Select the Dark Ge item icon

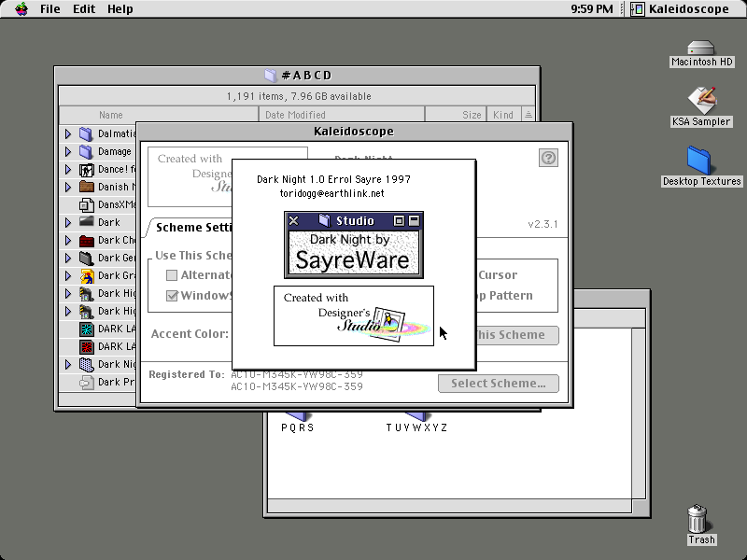coord(86,259)
